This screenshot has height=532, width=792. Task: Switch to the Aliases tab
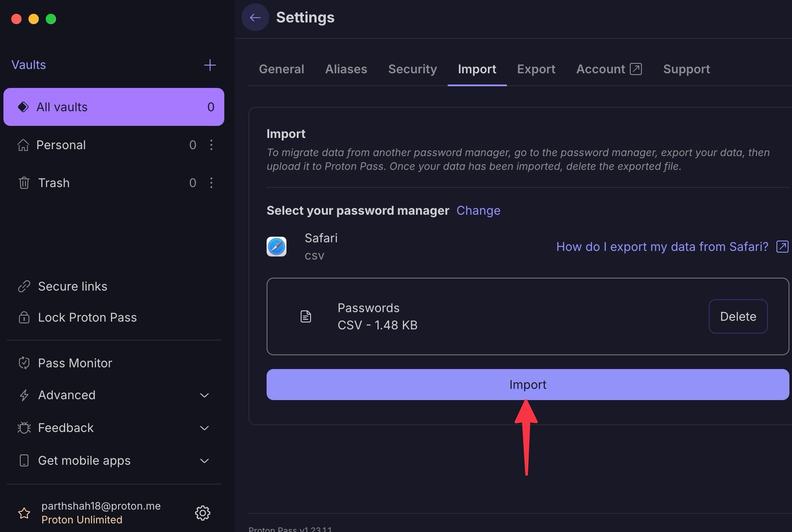pos(346,69)
